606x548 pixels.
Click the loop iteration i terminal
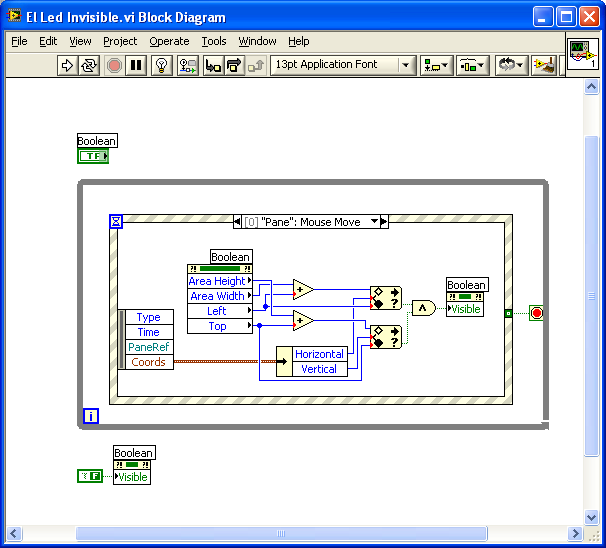click(x=91, y=416)
